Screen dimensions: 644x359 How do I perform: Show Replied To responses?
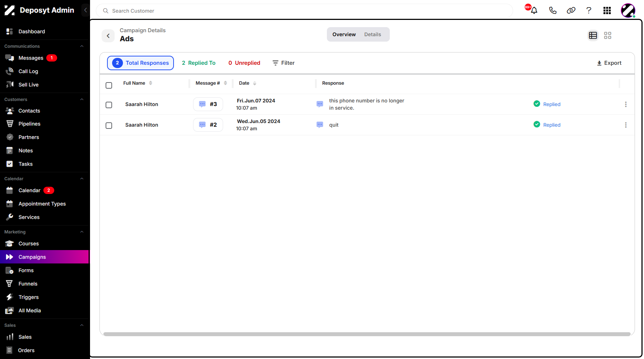pos(199,63)
